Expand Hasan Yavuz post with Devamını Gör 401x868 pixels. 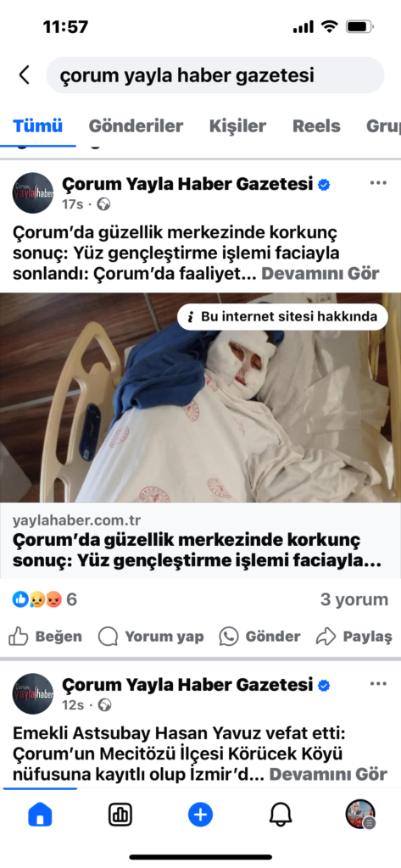click(x=328, y=774)
